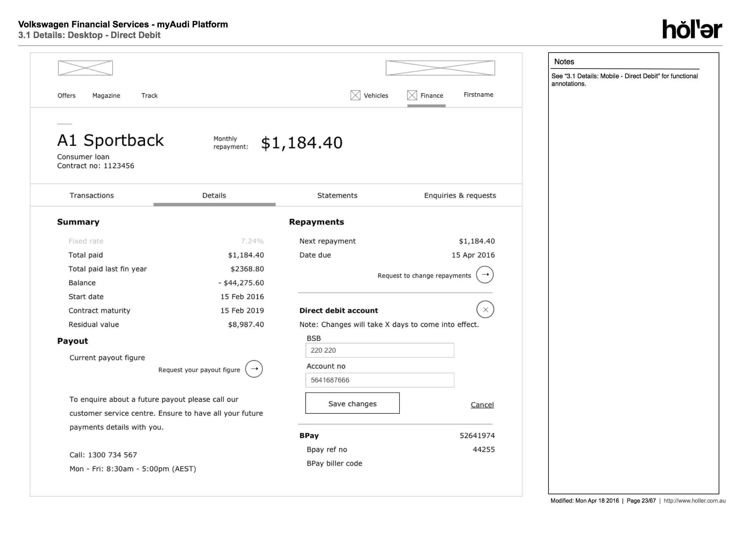Click the Consumer loan text
Image resolution: width=756 pixels, height=534 pixels.
click(83, 157)
